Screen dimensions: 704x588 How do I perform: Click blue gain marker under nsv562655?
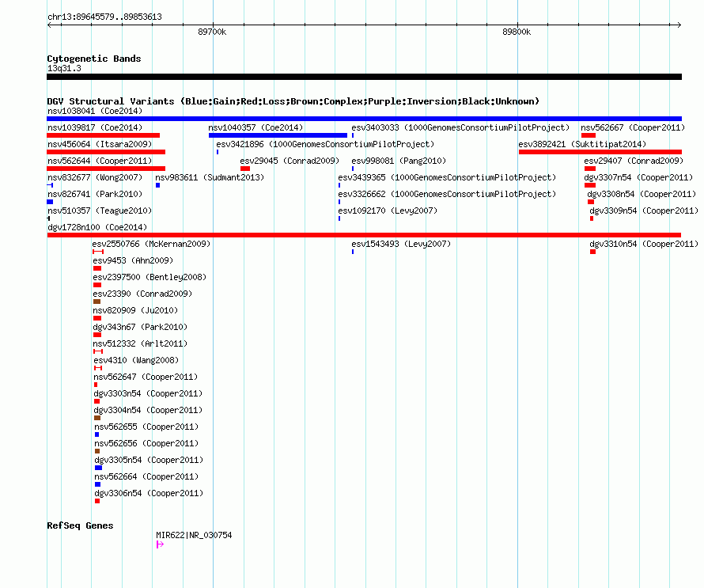(97, 434)
